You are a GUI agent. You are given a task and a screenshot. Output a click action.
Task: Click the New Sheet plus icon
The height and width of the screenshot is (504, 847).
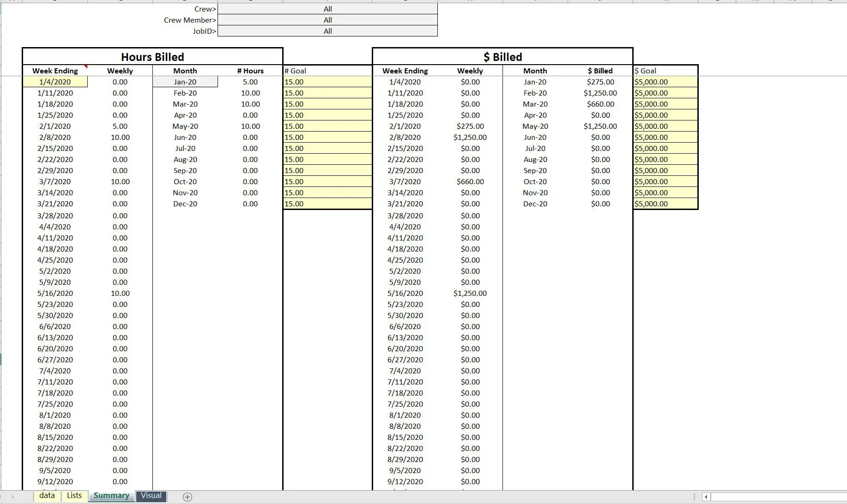click(x=188, y=497)
